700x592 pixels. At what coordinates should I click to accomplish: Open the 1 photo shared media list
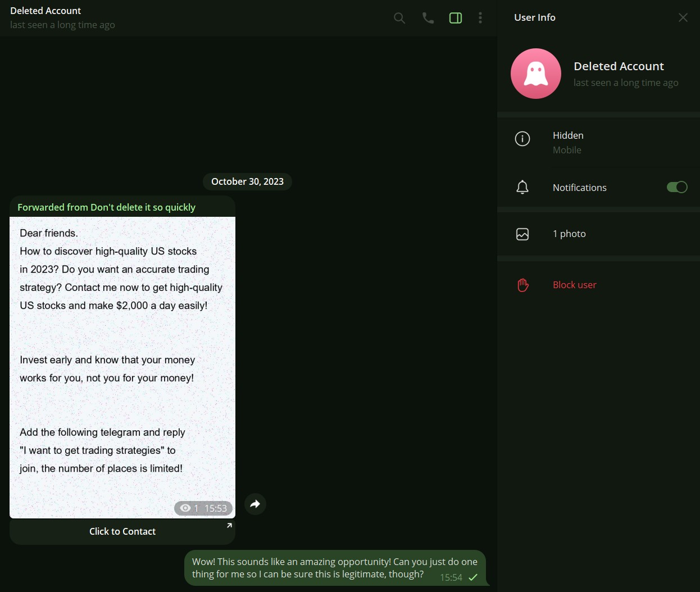pyautogui.click(x=599, y=234)
